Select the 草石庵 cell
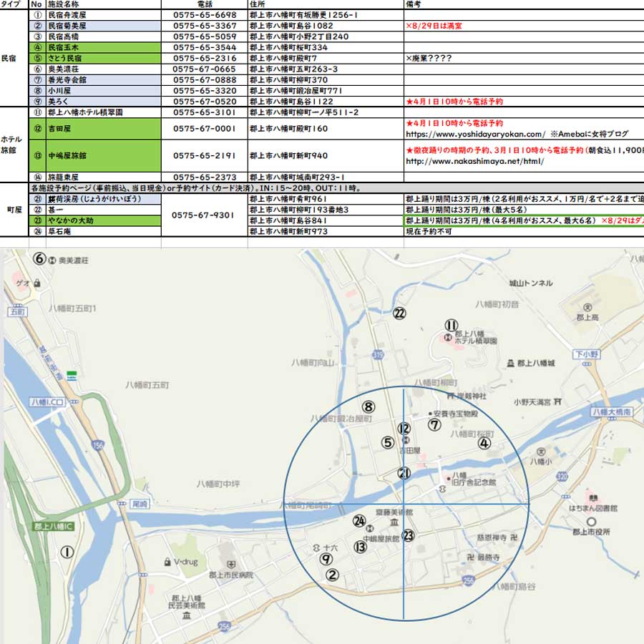This screenshot has height=644, width=644. (x=104, y=231)
